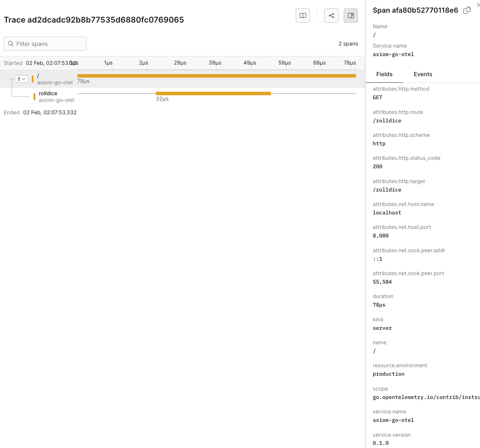This screenshot has width=480, height=448.
Task: Switch to the Events tab
Action: point(422,74)
